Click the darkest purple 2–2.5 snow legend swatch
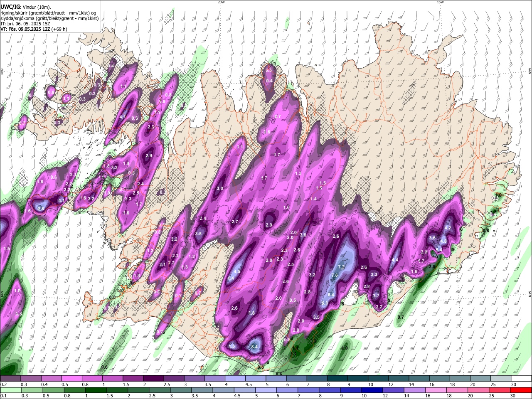Screen dimensions: 532x399 pos(153,379)
